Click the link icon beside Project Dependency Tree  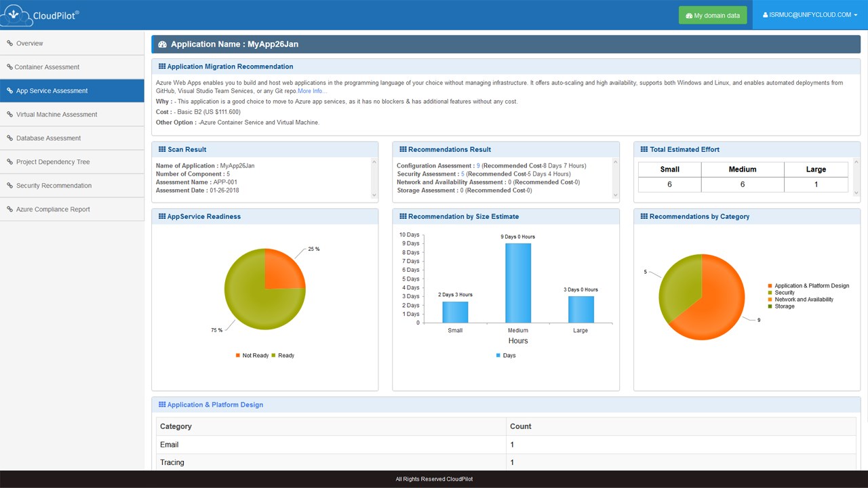pos(9,162)
